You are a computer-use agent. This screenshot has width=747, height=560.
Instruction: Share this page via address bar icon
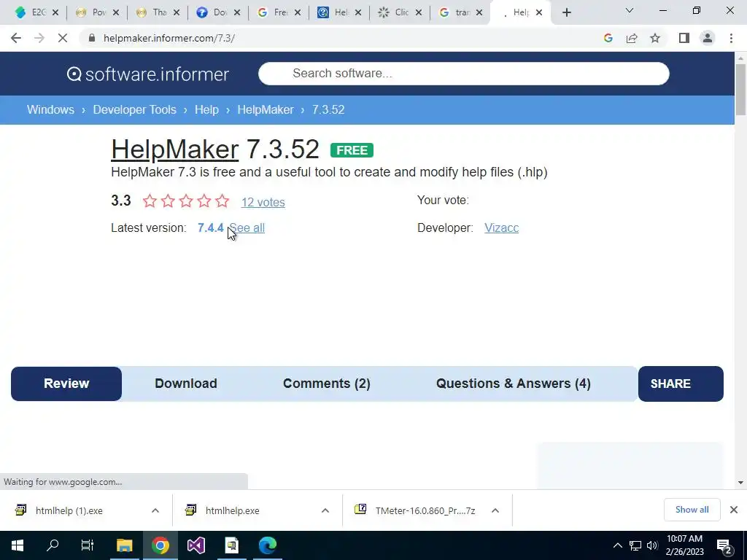tap(632, 38)
